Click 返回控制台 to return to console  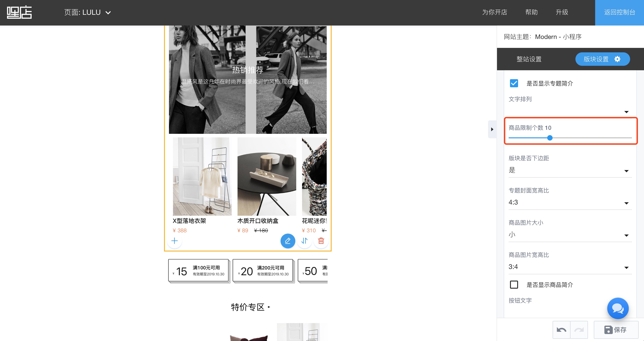point(620,13)
